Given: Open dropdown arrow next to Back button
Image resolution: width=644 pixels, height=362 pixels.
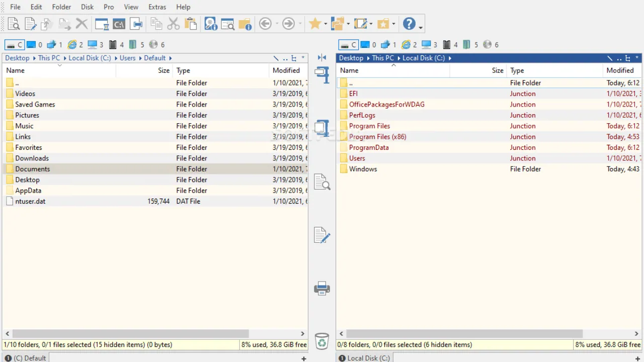Looking at the screenshot, I should pos(277,24).
